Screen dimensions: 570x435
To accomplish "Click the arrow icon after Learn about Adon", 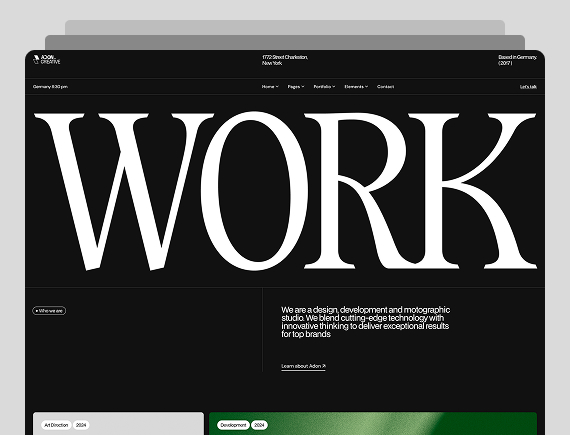I will (x=324, y=366).
